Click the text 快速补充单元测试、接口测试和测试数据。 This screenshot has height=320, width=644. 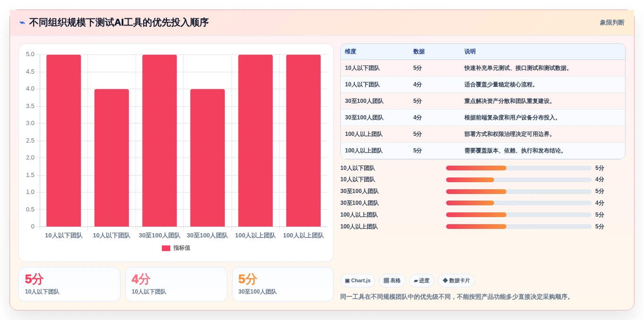pos(518,68)
